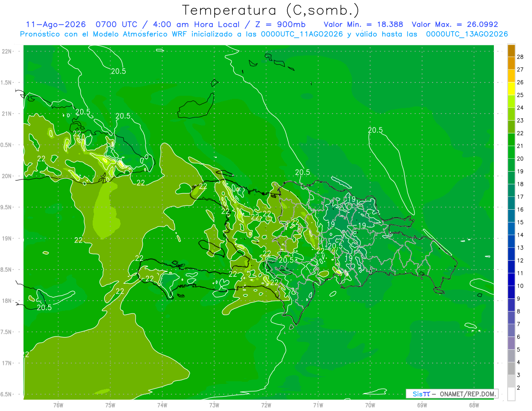The width and height of the screenshot is (532, 411).
Task: Click the '71W' longitude axis label
Action: coord(318,405)
